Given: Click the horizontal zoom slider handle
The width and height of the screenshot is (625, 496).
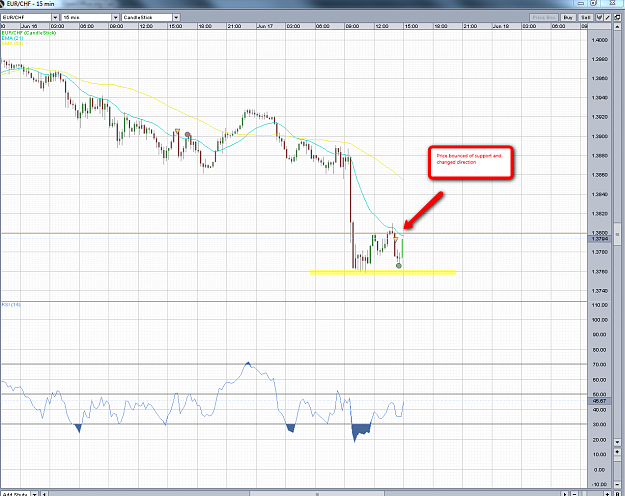Looking at the screenshot, I should pos(584,494).
